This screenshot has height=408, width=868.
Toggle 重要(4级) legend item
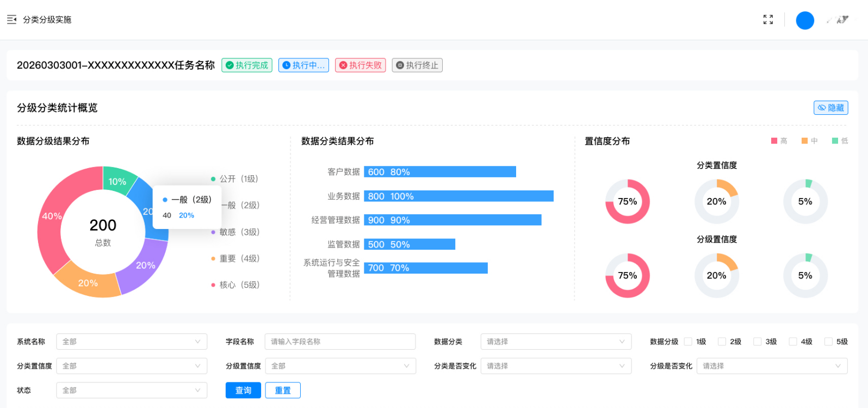tap(235, 258)
